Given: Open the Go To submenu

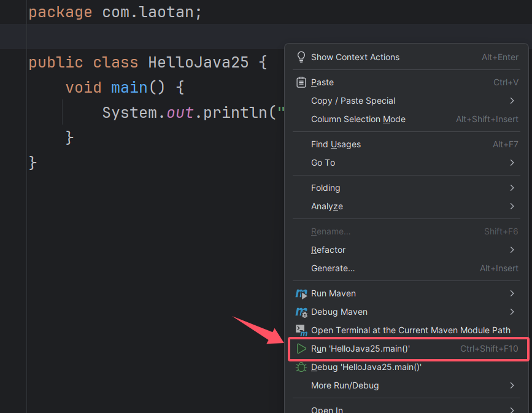Looking at the screenshot, I should click(406, 163).
